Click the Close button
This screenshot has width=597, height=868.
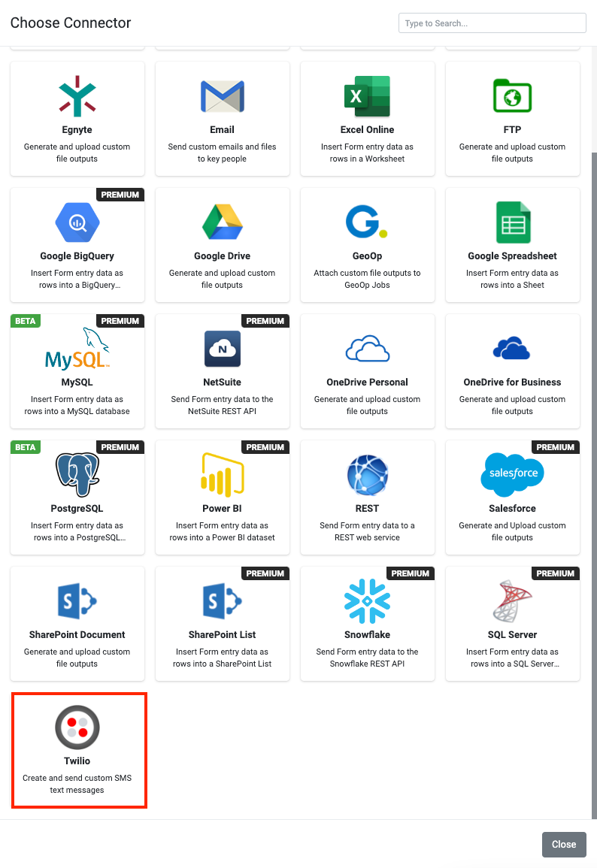[x=564, y=844]
